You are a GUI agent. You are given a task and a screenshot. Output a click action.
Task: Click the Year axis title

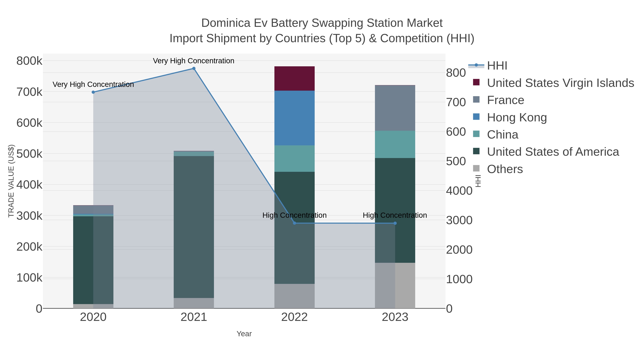coord(244,334)
